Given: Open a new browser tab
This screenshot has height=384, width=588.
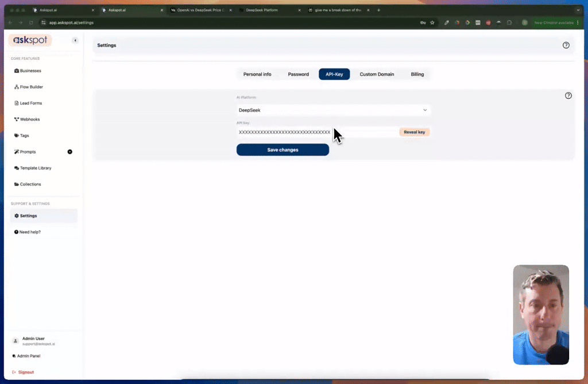Looking at the screenshot, I should click(x=379, y=10).
